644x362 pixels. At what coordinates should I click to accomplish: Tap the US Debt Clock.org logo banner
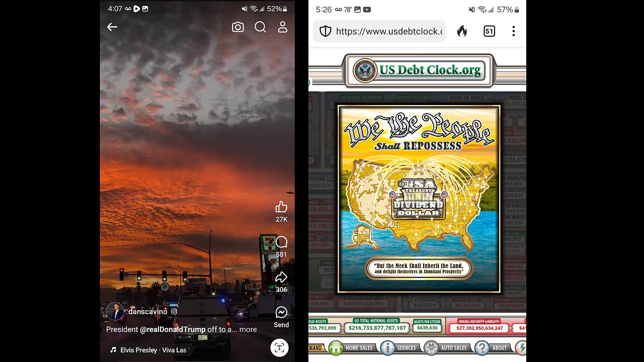point(419,70)
